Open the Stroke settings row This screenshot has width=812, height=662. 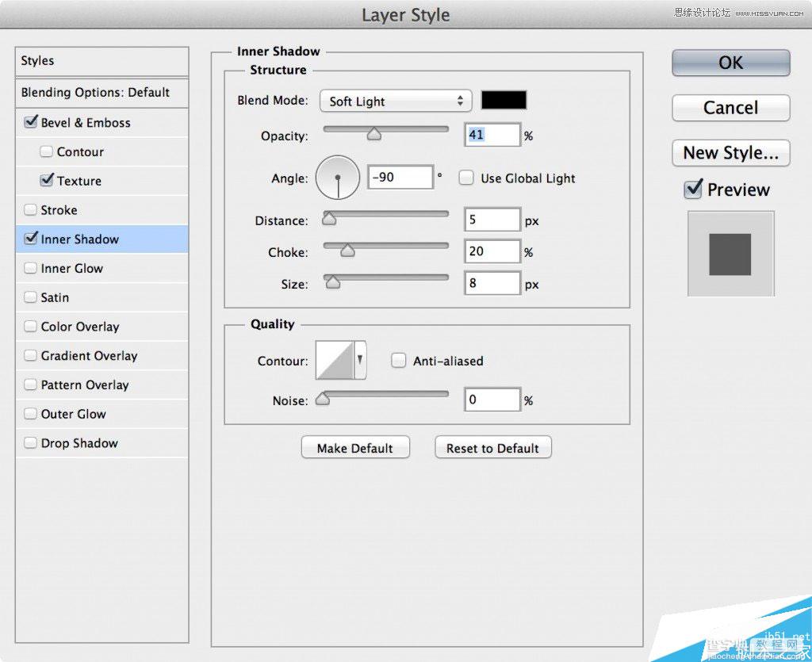click(x=101, y=209)
